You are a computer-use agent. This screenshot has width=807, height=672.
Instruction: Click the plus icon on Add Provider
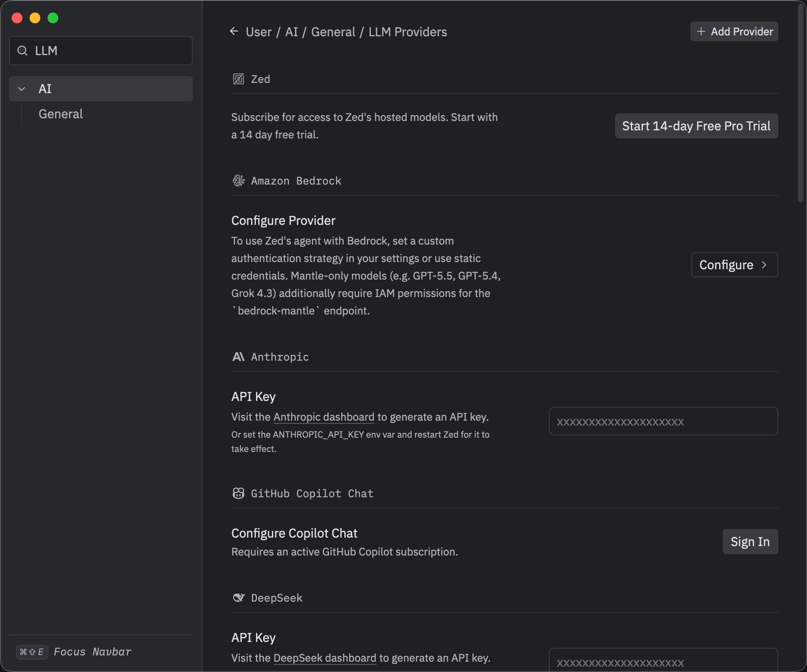(x=701, y=31)
